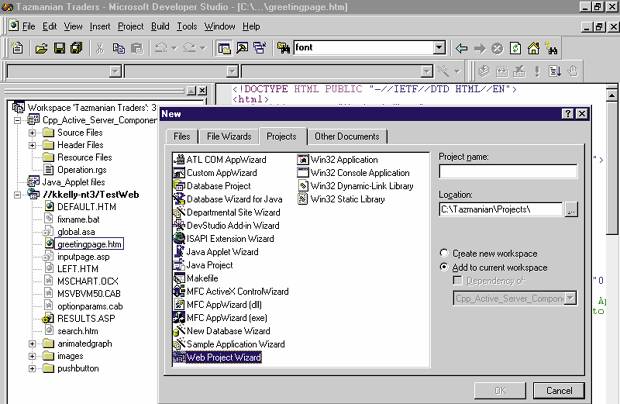The height and width of the screenshot is (404, 620).
Task: Expand the Source Files folder
Action: tap(32, 132)
